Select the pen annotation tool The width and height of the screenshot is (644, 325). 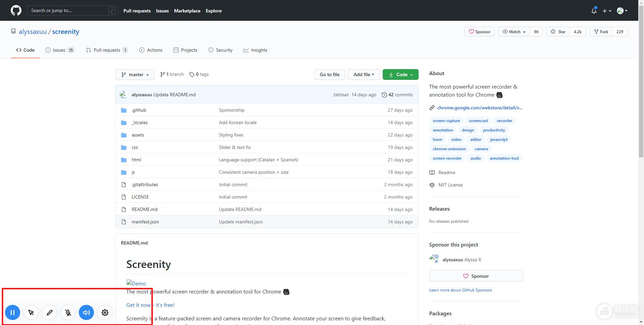[x=50, y=313]
